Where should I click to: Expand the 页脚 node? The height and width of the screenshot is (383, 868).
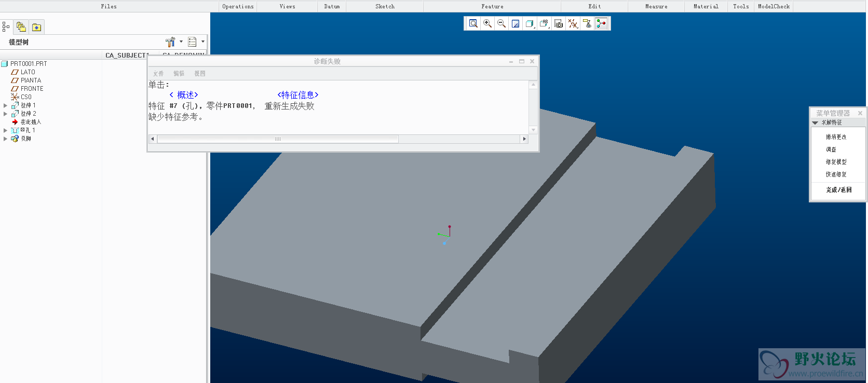click(6, 139)
